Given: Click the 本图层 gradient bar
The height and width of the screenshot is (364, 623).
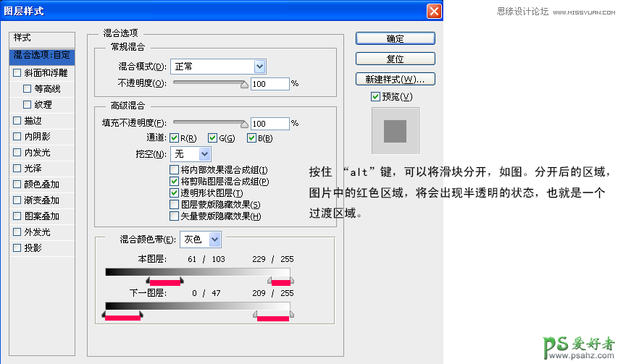Looking at the screenshot, I should tap(198, 272).
